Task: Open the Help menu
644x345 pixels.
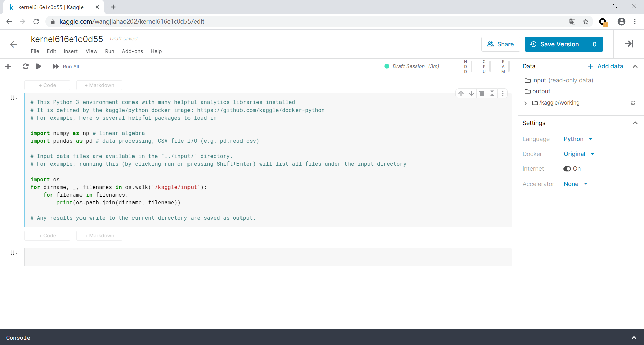Action: pos(156,51)
